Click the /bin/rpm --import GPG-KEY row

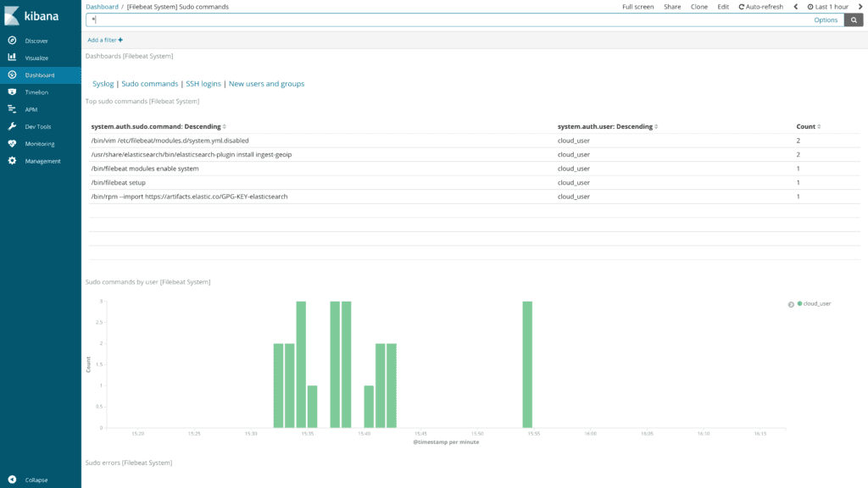[475, 197]
